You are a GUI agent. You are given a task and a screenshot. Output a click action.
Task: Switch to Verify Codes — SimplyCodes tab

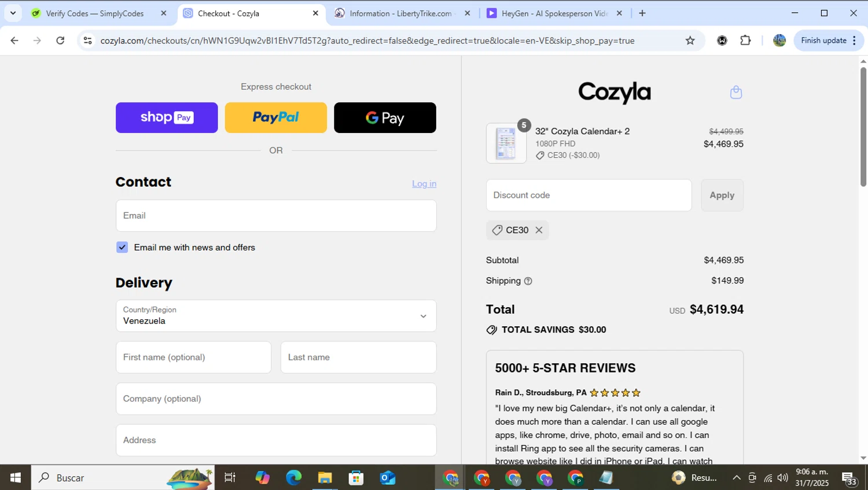[x=95, y=13]
